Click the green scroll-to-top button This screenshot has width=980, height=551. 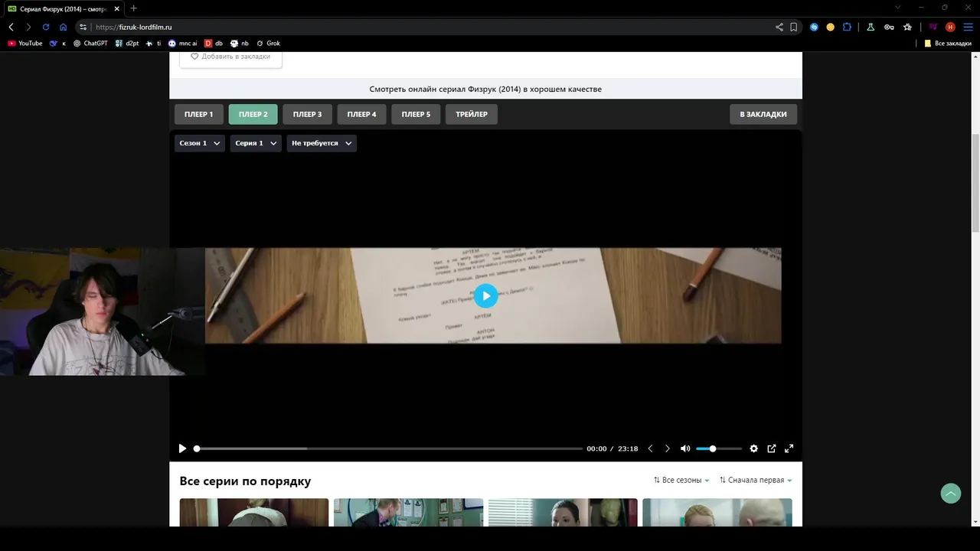951,494
